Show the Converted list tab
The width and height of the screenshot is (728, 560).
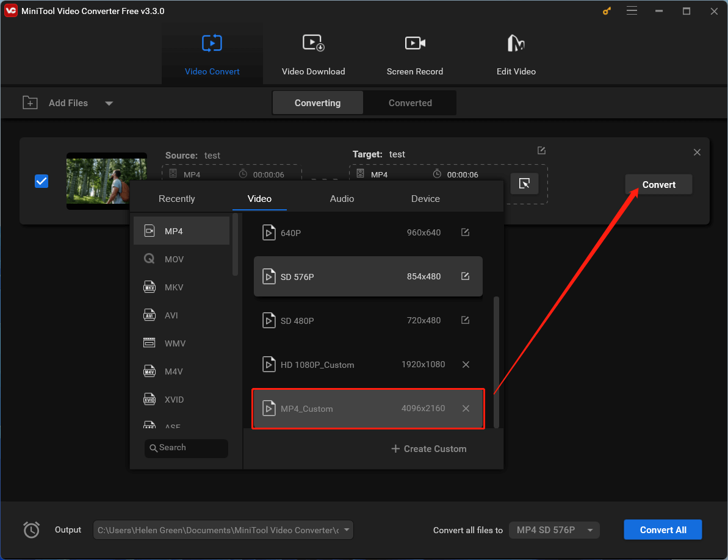pyautogui.click(x=410, y=103)
